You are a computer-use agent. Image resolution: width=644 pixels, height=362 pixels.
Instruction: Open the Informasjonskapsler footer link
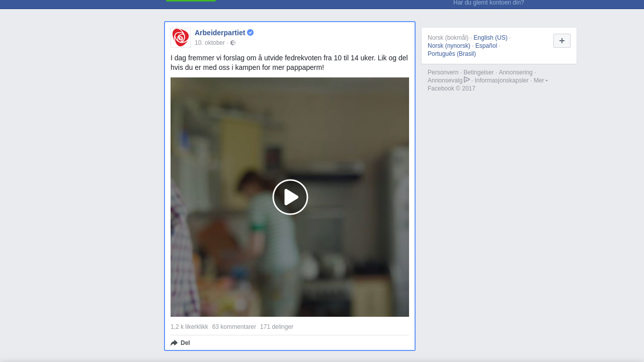(501, 80)
